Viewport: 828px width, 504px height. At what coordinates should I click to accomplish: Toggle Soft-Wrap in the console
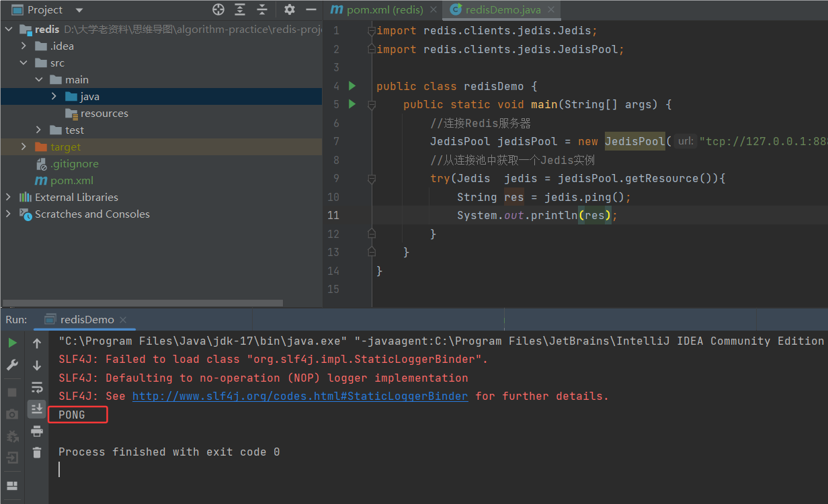coord(37,388)
